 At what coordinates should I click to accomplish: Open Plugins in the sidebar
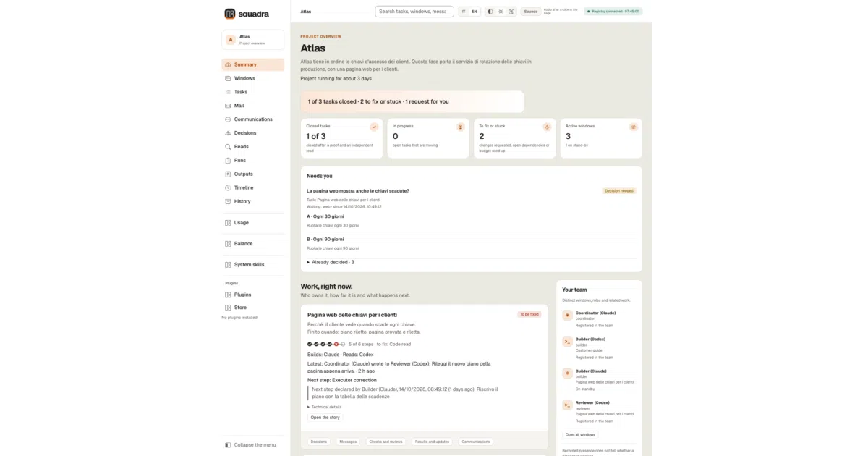point(252,295)
